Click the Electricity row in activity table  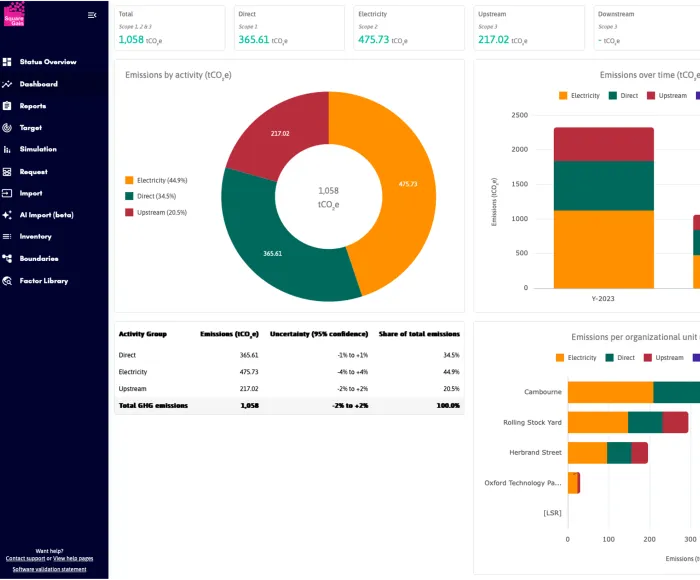coord(289,372)
